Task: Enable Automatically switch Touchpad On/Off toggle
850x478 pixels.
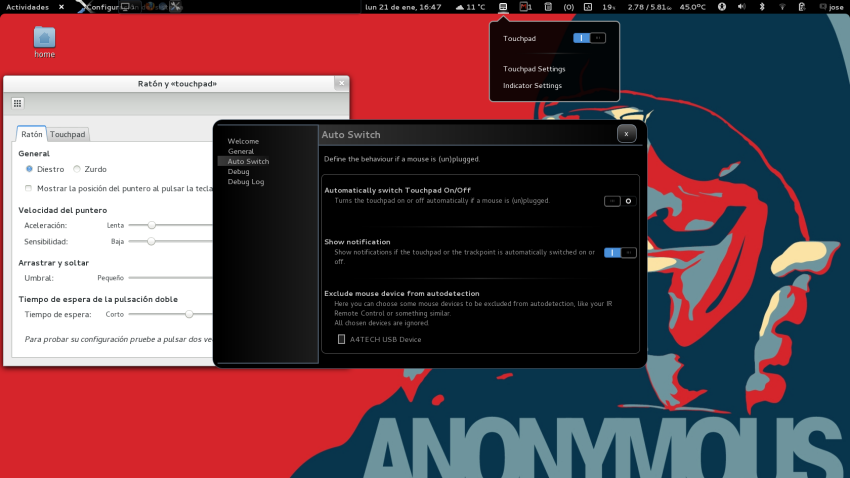Action: (620, 201)
